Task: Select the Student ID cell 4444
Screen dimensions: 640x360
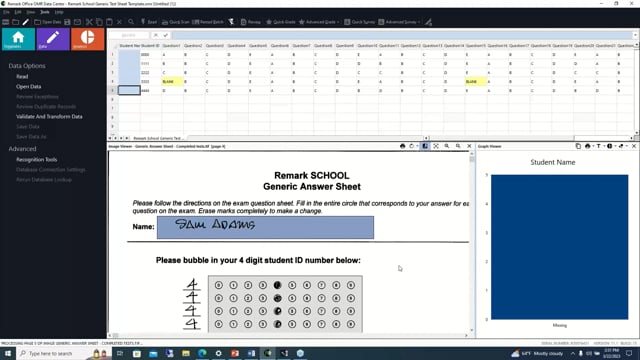Action: 150,91
